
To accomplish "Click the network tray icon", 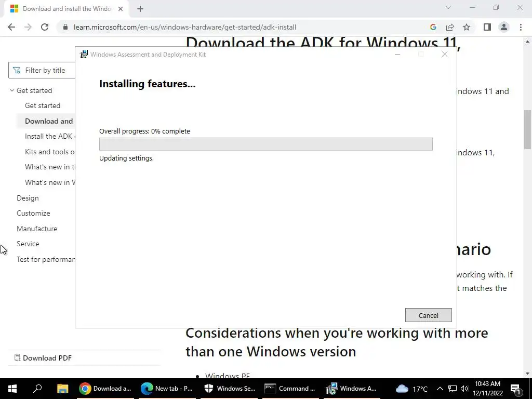I will (453, 389).
